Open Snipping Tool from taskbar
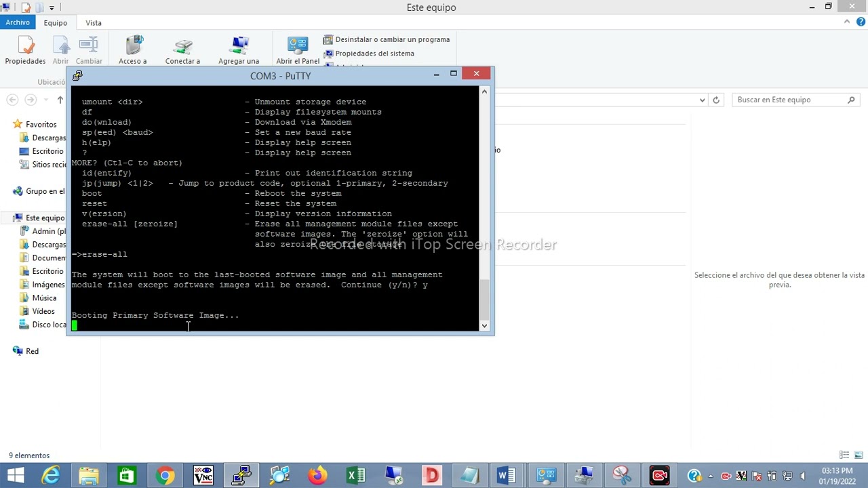Viewport: 868px width, 488px height. 622,475
